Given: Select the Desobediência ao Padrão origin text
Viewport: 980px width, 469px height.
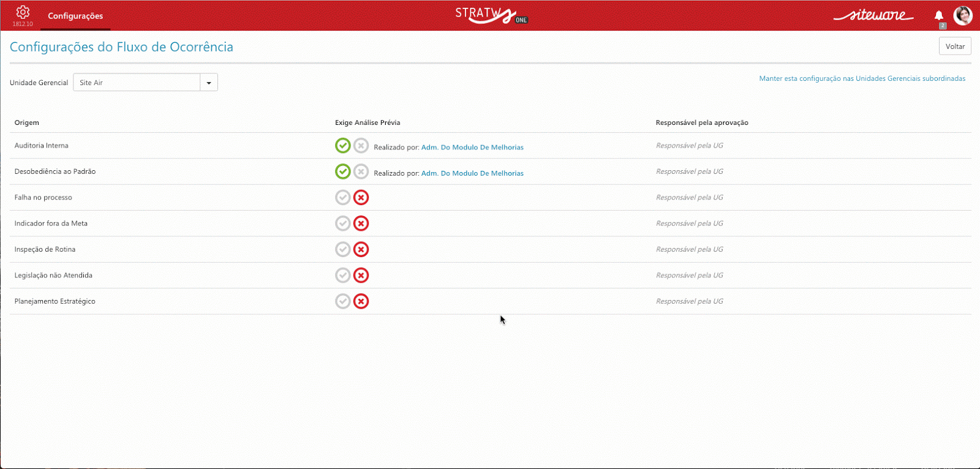Looking at the screenshot, I should [55, 171].
